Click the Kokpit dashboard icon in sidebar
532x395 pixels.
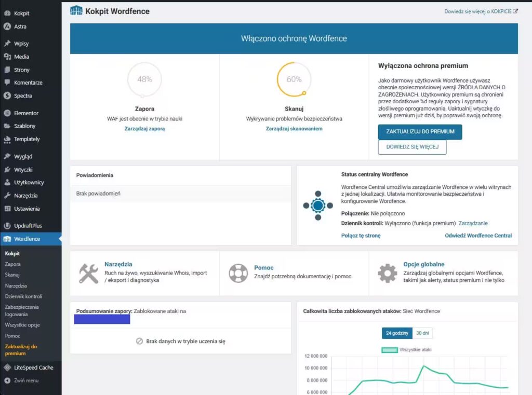[x=7, y=13]
